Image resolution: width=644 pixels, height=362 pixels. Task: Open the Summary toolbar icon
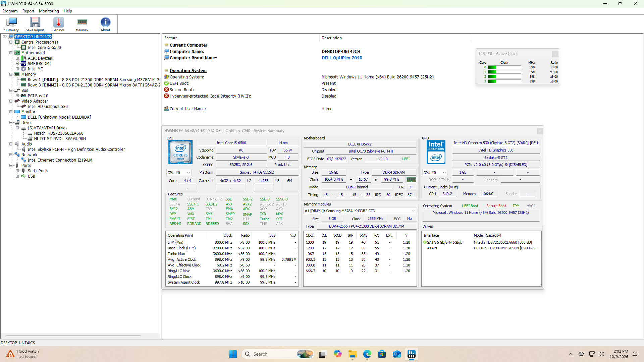pyautogui.click(x=11, y=24)
